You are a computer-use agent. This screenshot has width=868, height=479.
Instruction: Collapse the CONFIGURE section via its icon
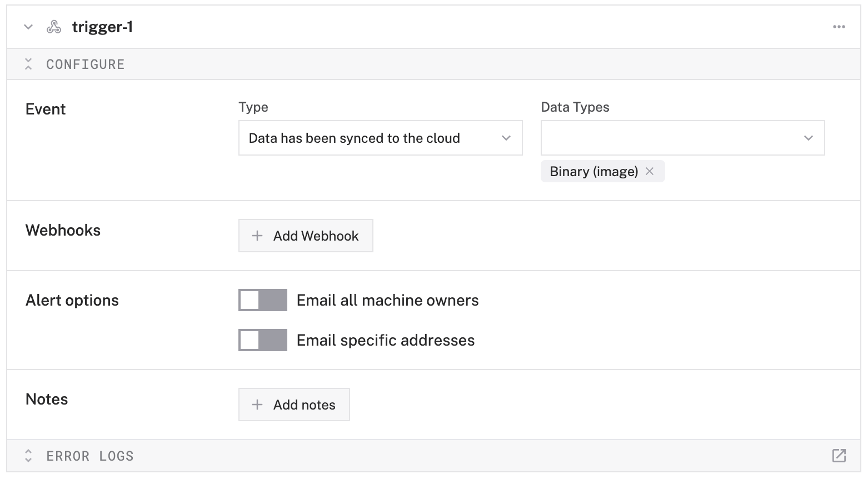coord(28,63)
